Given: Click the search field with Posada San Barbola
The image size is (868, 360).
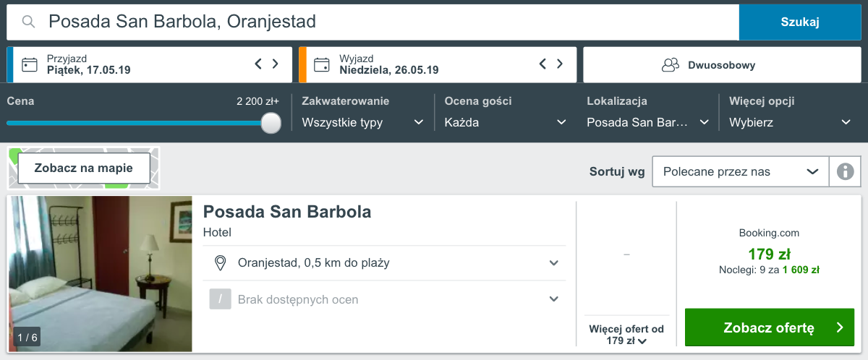Looking at the screenshot, I should (373, 22).
